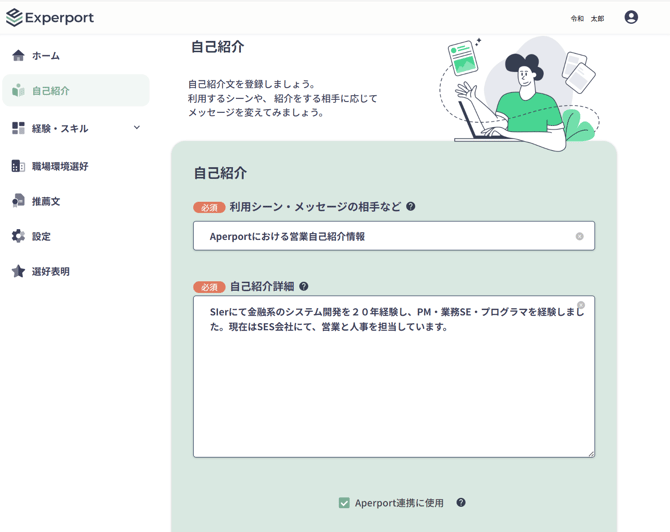The width and height of the screenshot is (670, 532).
Task: Open the user account avatar icon
Action: tap(631, 17)
